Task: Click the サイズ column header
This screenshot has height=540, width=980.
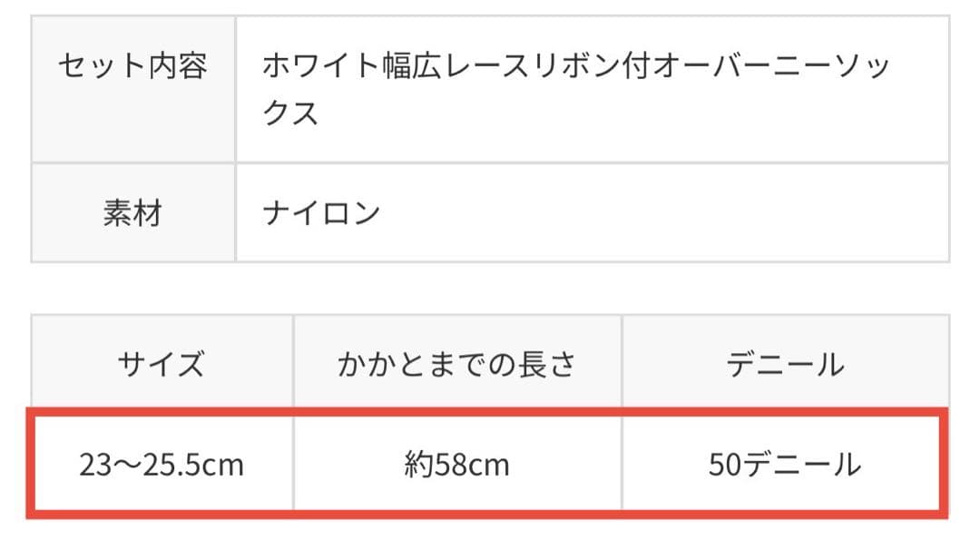Action: point(161,365)
